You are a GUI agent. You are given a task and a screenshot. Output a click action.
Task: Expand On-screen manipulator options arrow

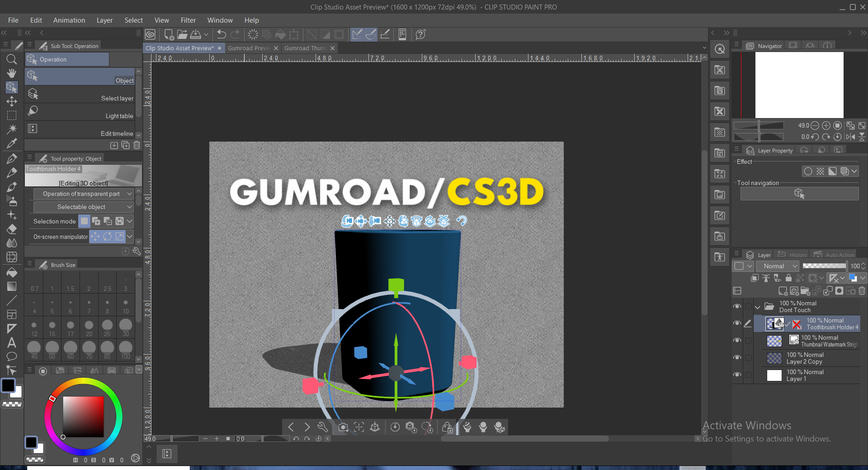pyautogui.click(x=130, y=237)
